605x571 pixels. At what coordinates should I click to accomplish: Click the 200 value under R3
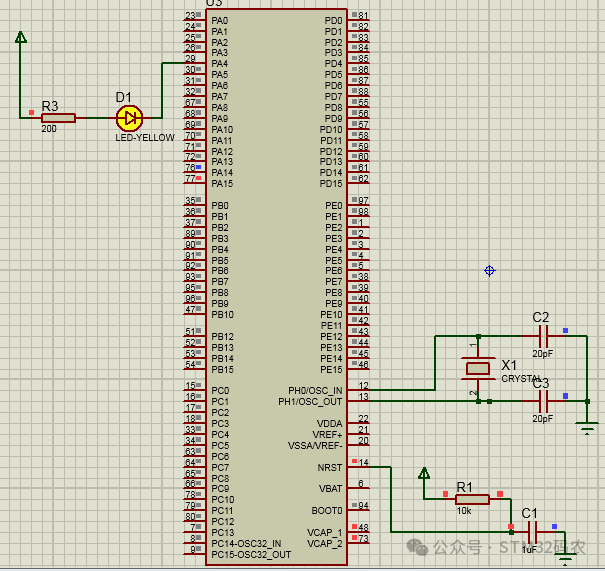(49, 128)
